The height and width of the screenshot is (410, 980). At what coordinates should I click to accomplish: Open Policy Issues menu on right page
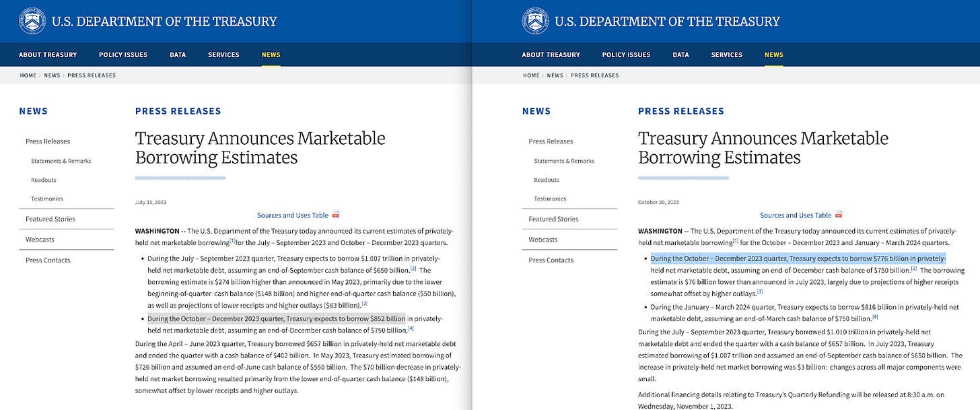coord(626,55)
